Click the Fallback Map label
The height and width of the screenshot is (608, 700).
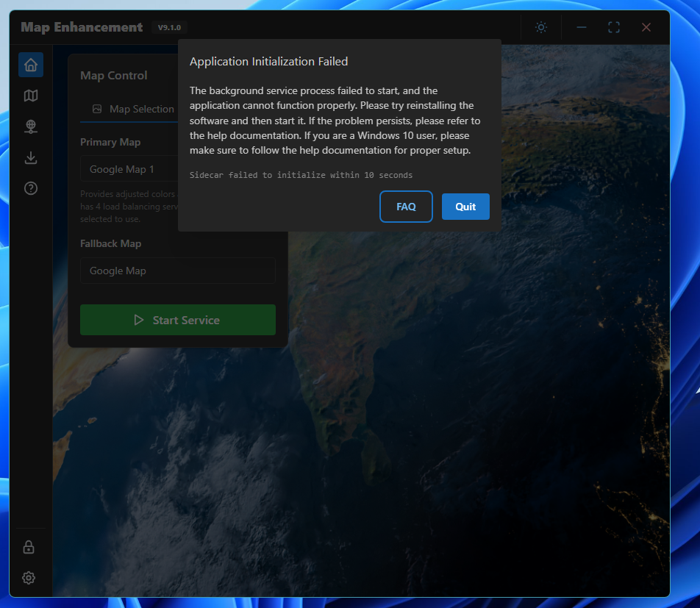click(x=111, y=244)
